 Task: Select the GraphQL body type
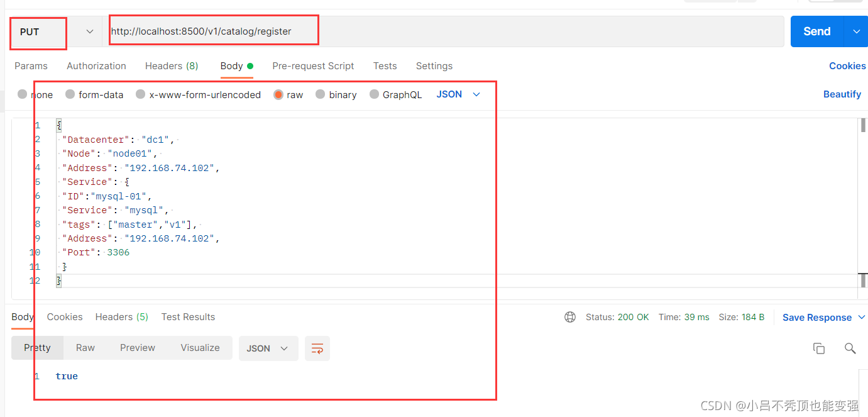coord(395,94)
